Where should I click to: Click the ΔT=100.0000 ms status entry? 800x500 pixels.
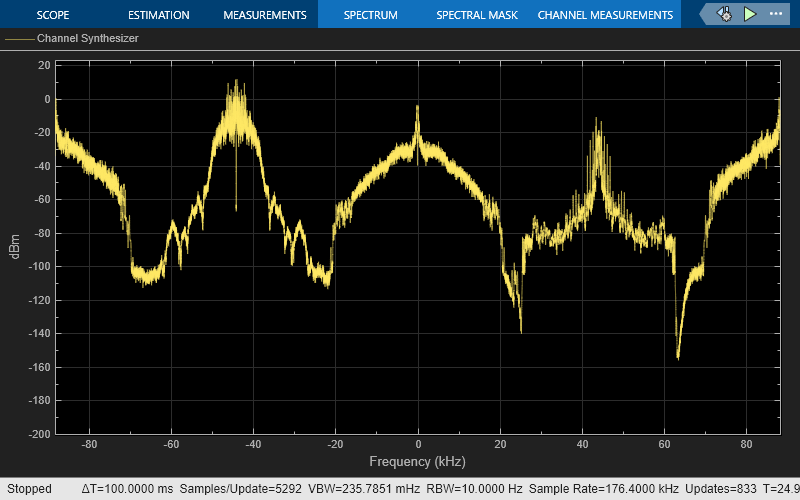(x=127, y=489)
